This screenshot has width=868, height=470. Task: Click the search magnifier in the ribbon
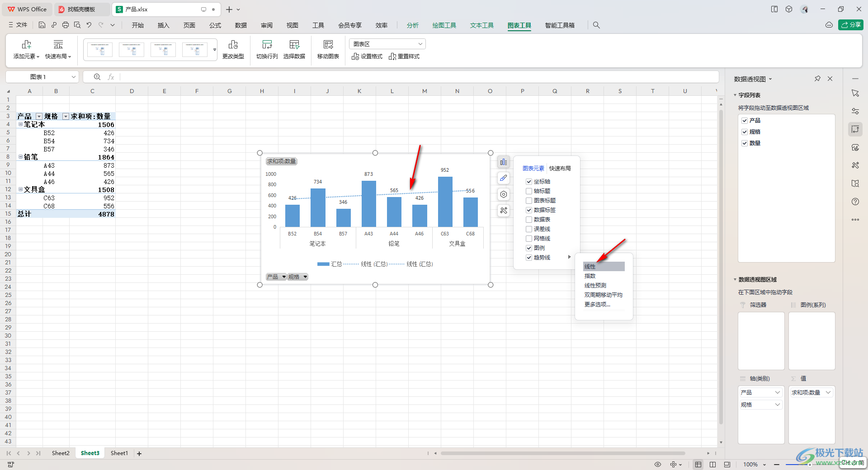596,25
